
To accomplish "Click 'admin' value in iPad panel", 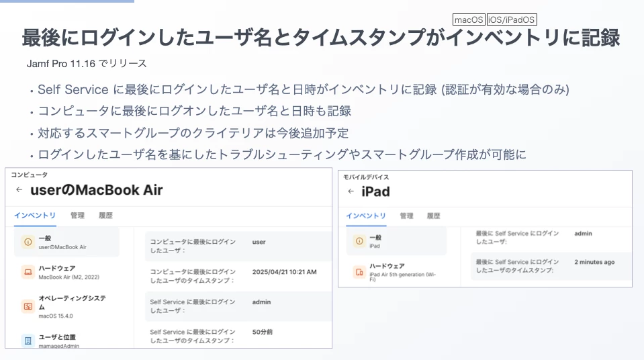I will pos(583,234).
